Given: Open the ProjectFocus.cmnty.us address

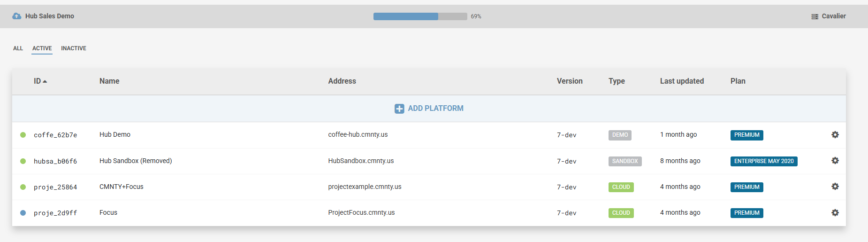Looking at the screenshot, I should pos(361,212).
